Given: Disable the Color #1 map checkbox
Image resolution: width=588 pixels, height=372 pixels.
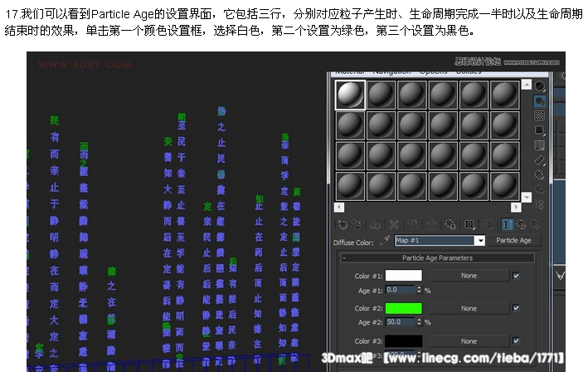Looking at the screenshot, I should (516, 276).
